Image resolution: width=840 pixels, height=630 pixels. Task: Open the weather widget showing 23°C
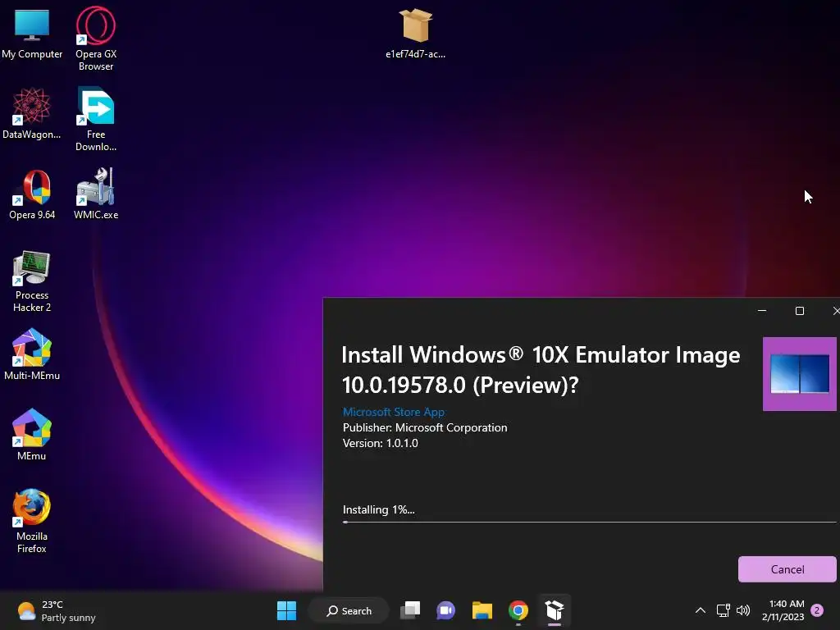pos(57,610)
